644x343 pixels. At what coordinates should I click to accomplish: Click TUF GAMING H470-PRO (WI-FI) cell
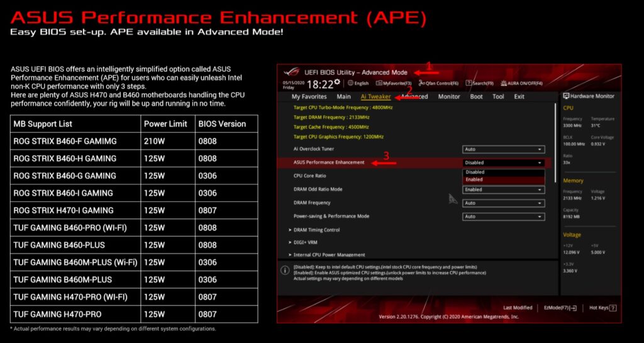click(x=75, y=297)
